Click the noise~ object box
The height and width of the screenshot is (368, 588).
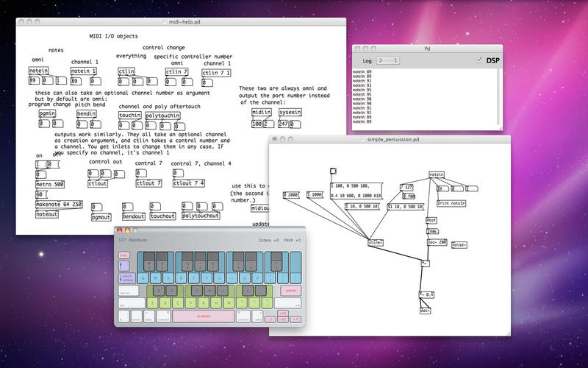coord(459,244)
